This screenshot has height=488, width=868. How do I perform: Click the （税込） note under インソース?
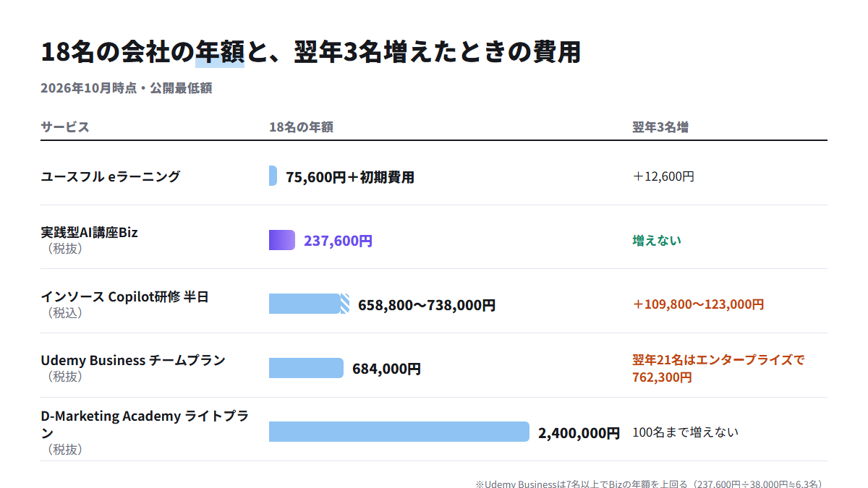click(x=64, y=313)
